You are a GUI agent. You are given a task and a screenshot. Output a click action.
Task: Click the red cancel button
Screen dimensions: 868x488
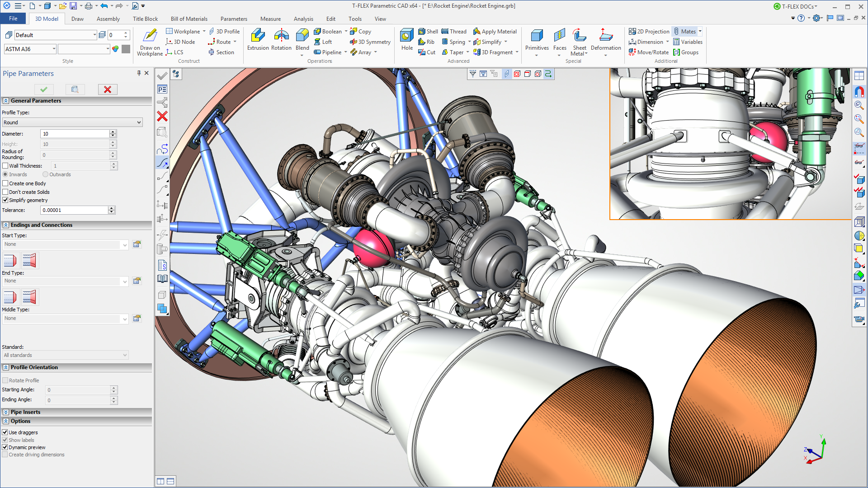click(107, 89)
